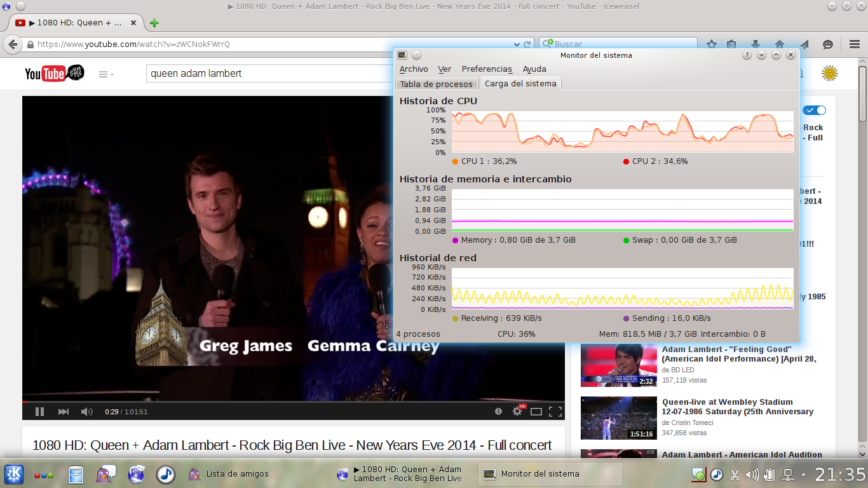This screenshot has width=868, height=488.
Task: Open the system monitor window menu icon
Action: (402, 55)
